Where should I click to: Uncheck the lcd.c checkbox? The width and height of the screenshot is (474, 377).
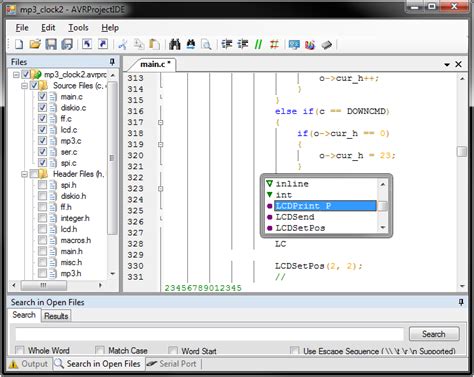[x=42, y=130]
